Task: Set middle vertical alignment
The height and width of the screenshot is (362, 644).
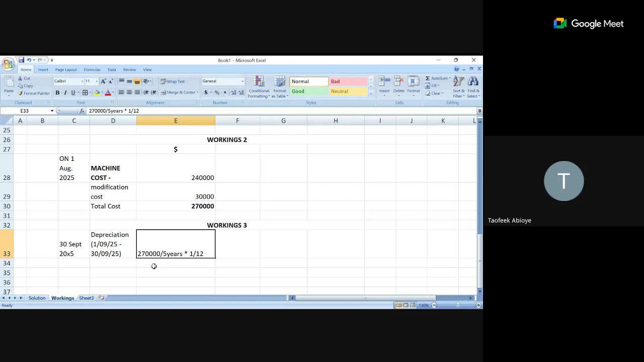Action: click(x=129, y=81)
